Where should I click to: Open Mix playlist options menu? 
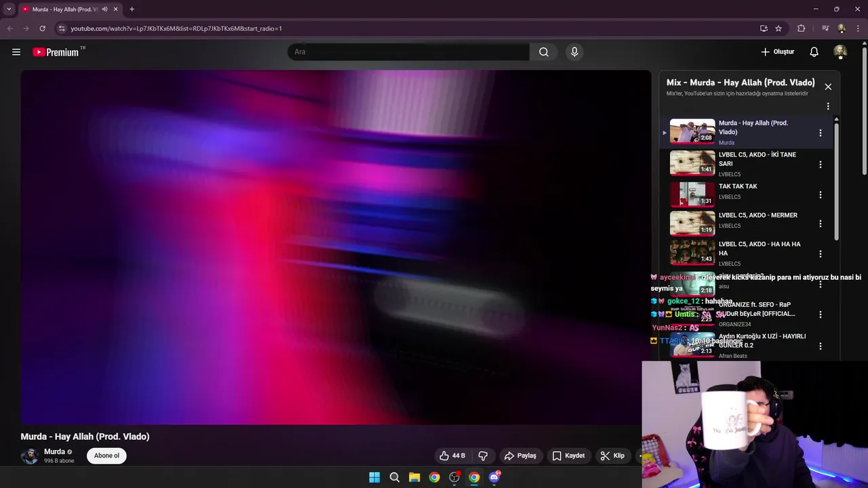point(828,106)
